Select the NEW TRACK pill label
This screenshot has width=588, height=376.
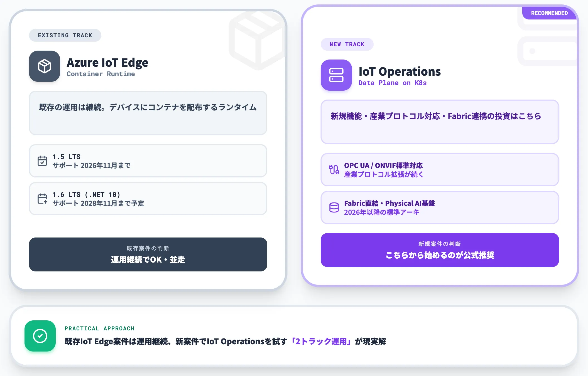pyautogui.click(x=347, y=44)
